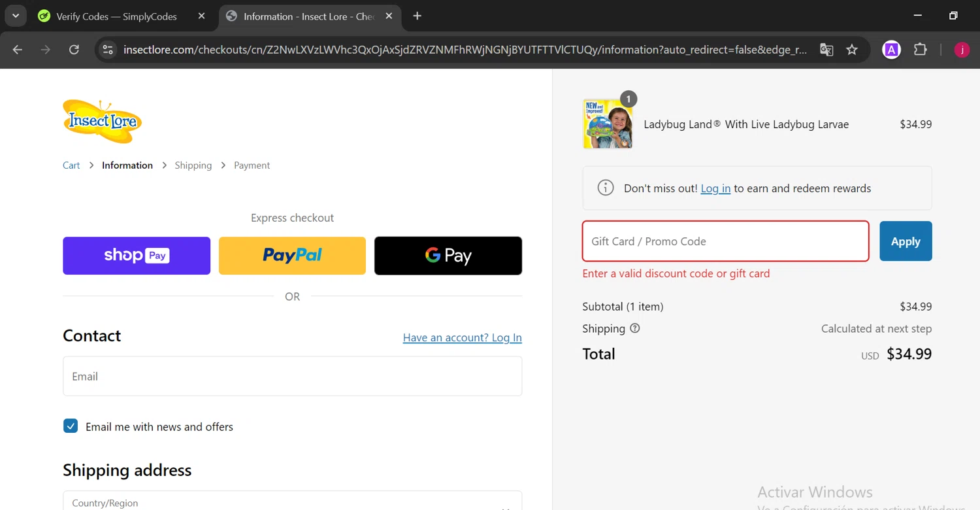Click the rewards info circle icon

[606, 188]
